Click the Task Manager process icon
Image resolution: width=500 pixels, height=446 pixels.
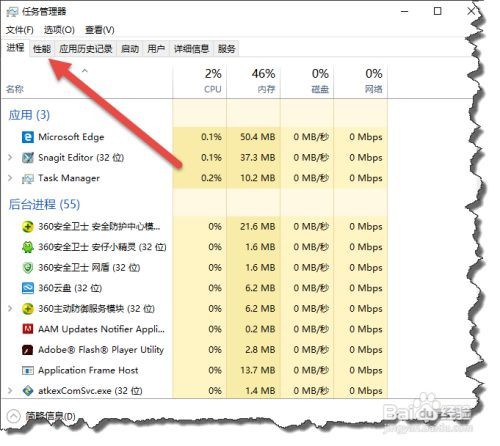[28, 179]
